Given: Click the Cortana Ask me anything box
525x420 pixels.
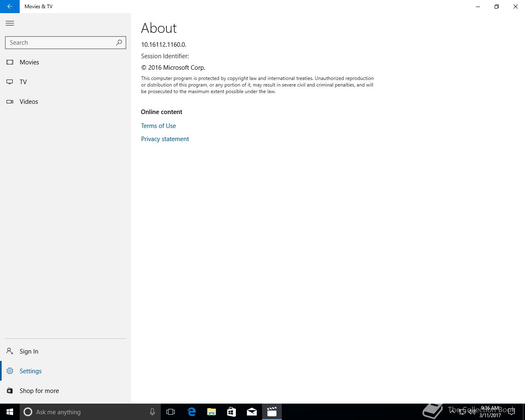Looking at the screenshot, I should click(90, 412).
